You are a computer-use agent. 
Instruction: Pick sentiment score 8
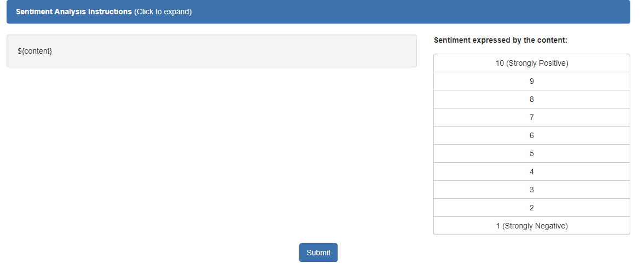[x=531, y=99]
